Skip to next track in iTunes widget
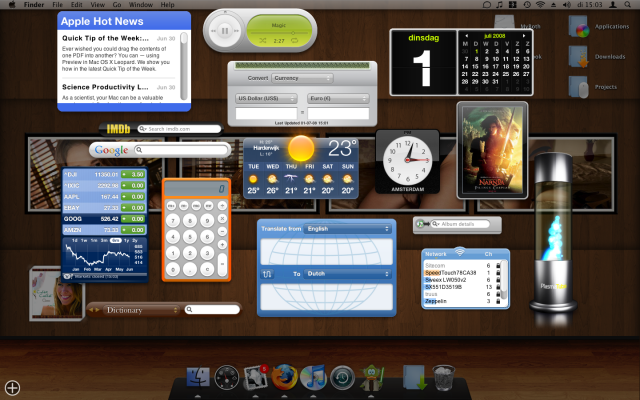The width and height of the screenshot is (640, 400). click(x=237, y=31)
